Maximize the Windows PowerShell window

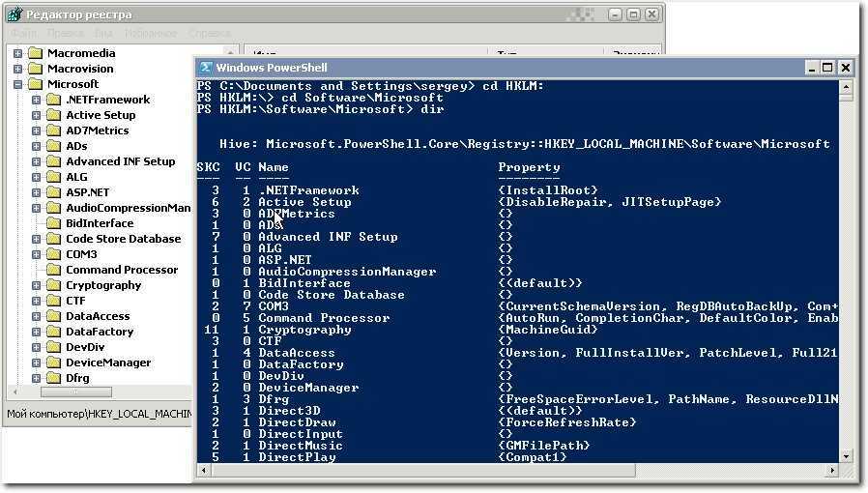827,68
